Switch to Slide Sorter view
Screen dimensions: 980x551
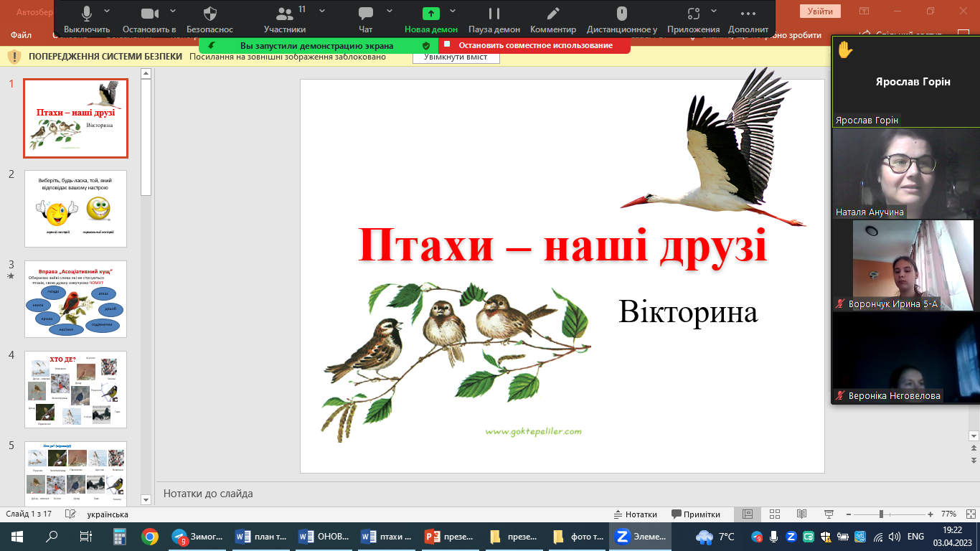pos(774,514)
